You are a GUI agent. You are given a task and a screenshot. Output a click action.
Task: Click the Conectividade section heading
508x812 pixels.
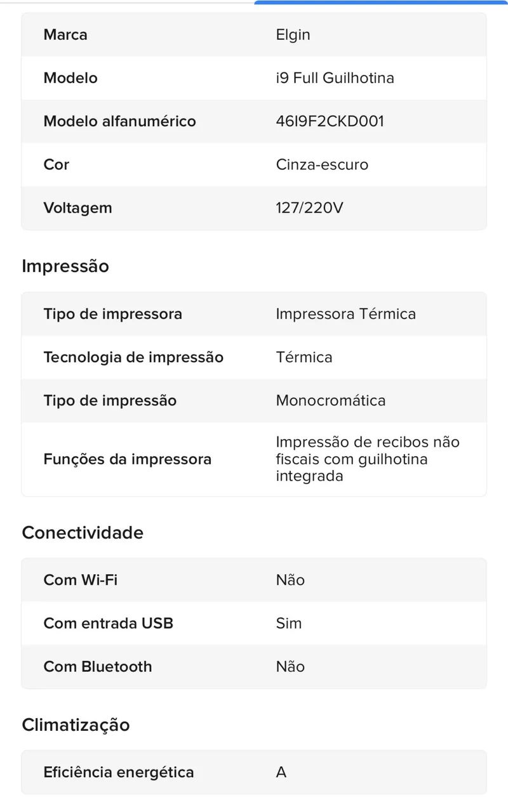pyautogui.click(x=83, y=533)
